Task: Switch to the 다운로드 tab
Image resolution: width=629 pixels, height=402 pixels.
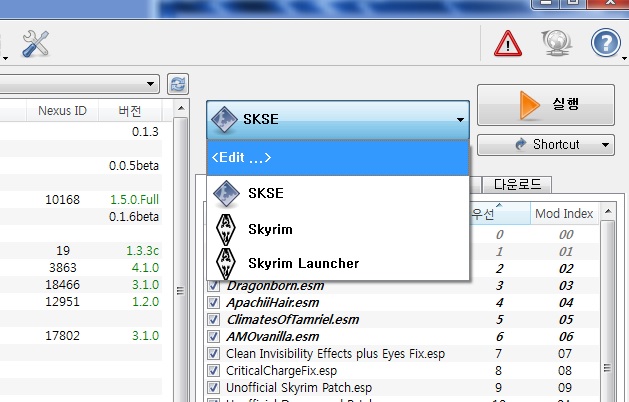Action: [517, 184]
